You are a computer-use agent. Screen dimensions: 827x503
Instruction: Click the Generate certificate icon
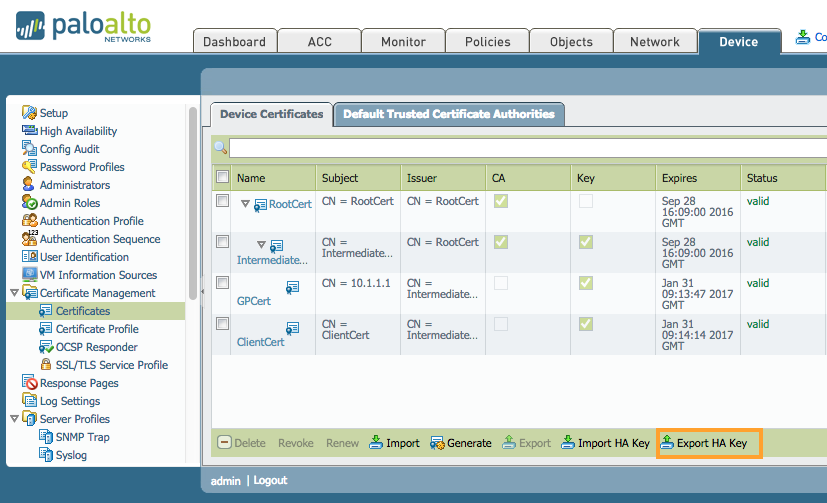437,443
